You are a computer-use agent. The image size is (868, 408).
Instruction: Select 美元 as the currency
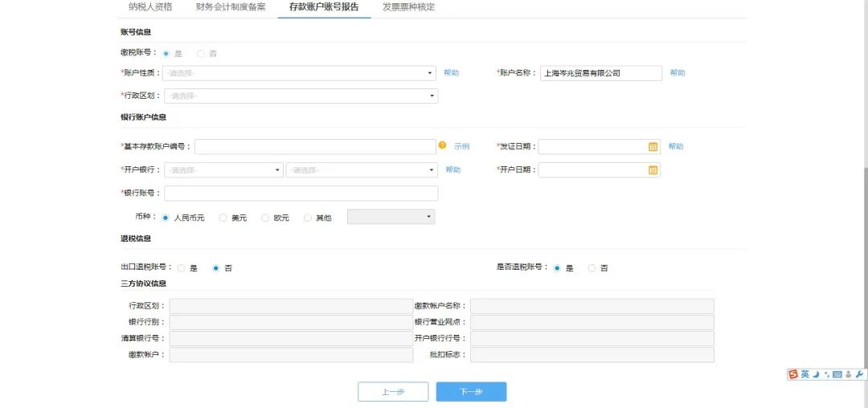click(x=223, y=218)
